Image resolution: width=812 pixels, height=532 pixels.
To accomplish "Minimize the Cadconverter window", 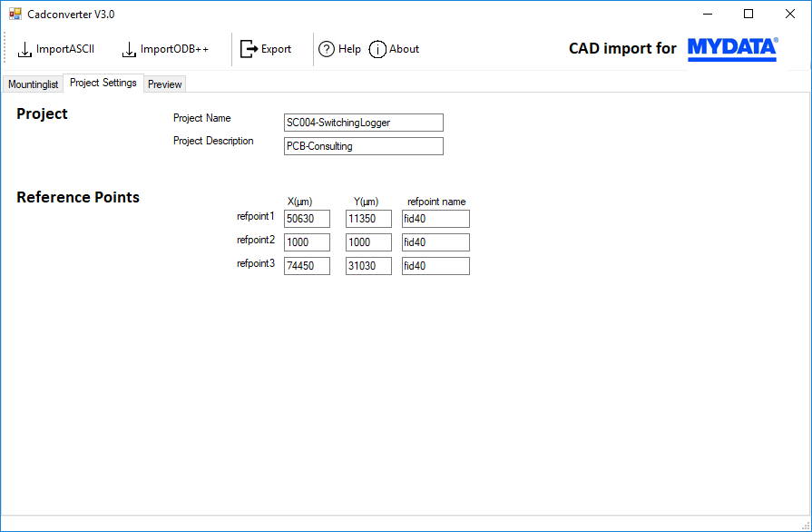I will coord(708,14).
